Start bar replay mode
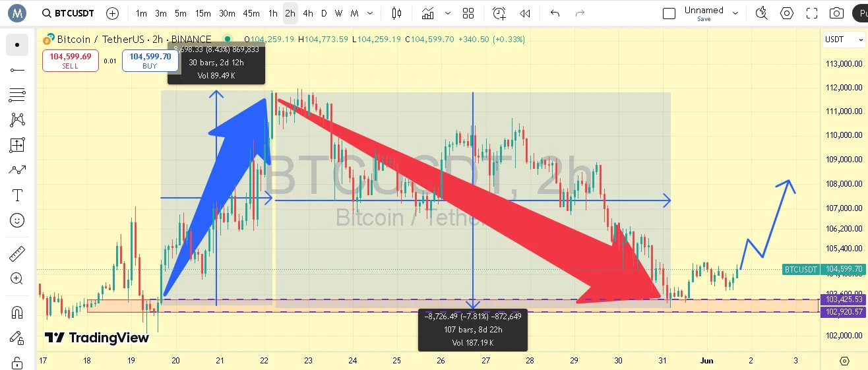Viewport: 868px width, 370px height. pyautogui.click(x=525, y=13)
